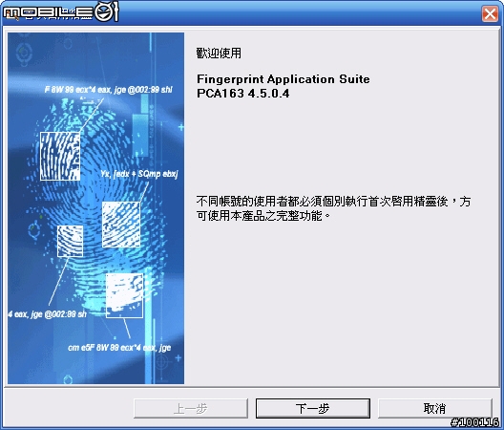
Task: Click the fingerprint banner image
Action: click(95, 208)
